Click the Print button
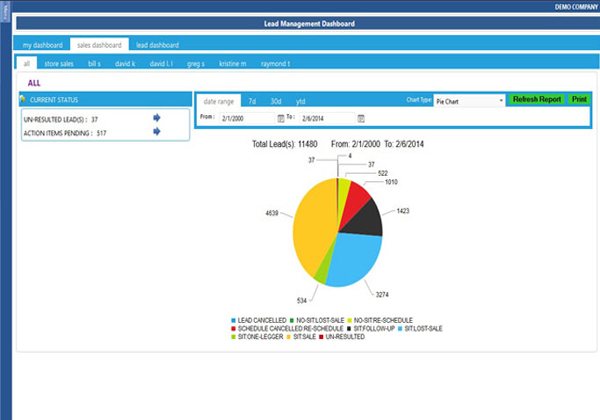600x420 pixels. coord(579,99)
